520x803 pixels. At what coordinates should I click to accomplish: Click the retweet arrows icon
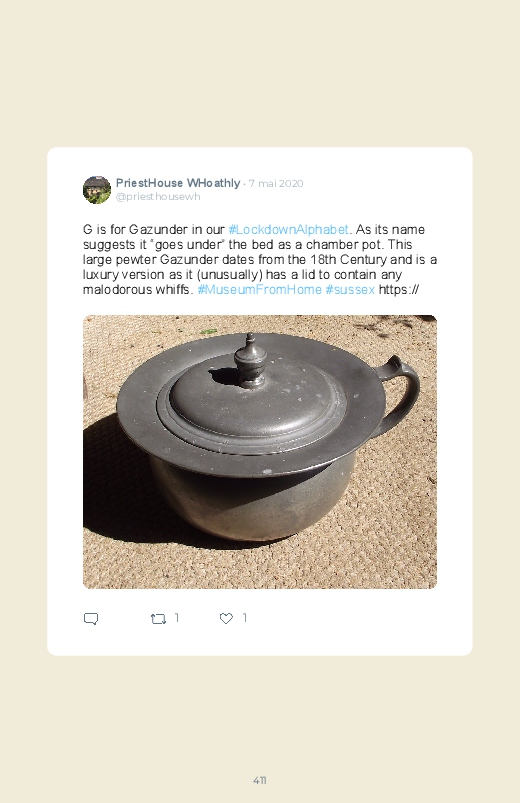pos(158,619)
